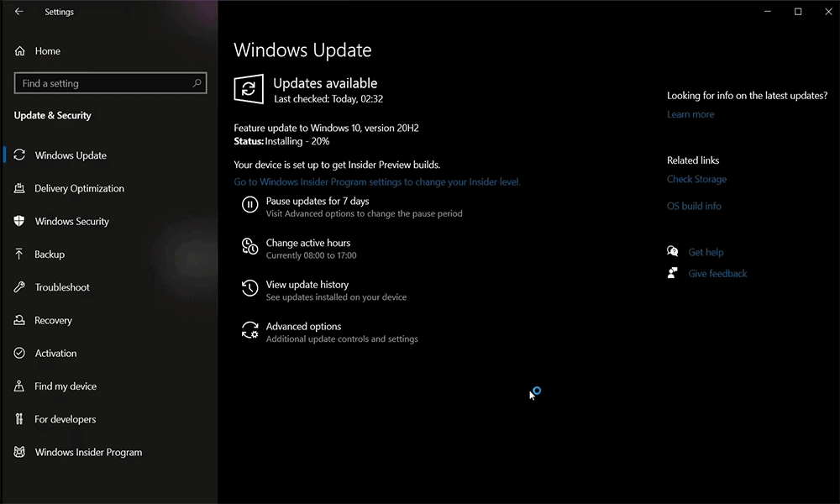Go to Backup settings
The image size is (840, 504).
click(x=50, y=255)
